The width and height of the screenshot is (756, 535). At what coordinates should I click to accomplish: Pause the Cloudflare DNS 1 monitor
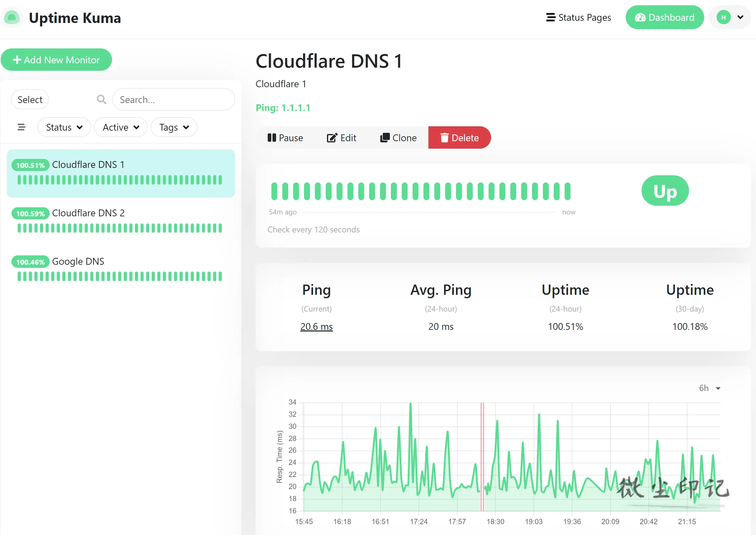point(285,138)
